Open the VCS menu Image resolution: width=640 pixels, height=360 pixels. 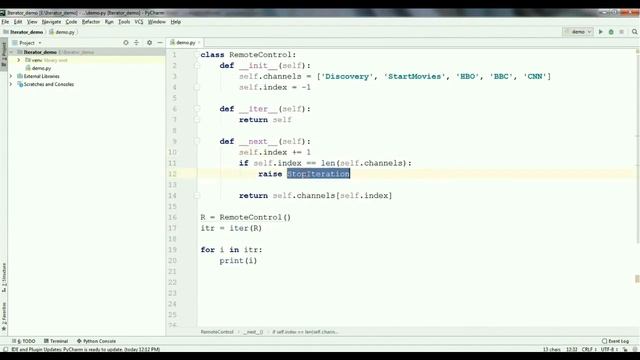[139, 22]
